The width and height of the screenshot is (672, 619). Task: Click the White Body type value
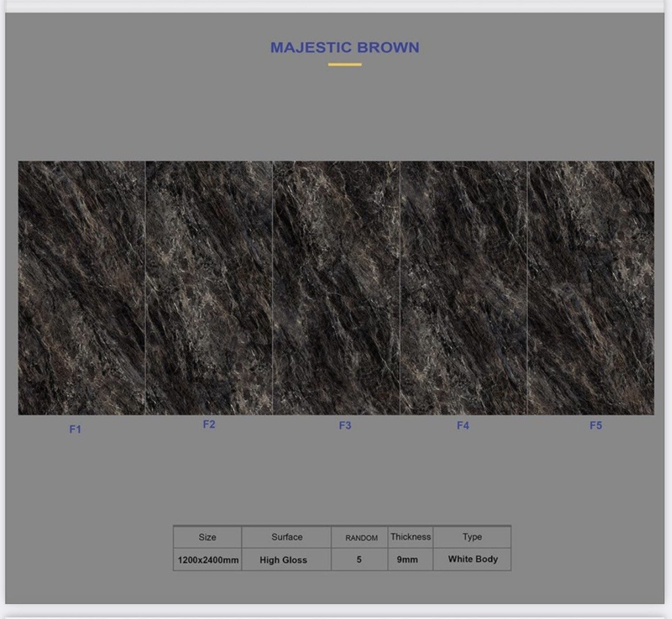(x=472, y=559)
